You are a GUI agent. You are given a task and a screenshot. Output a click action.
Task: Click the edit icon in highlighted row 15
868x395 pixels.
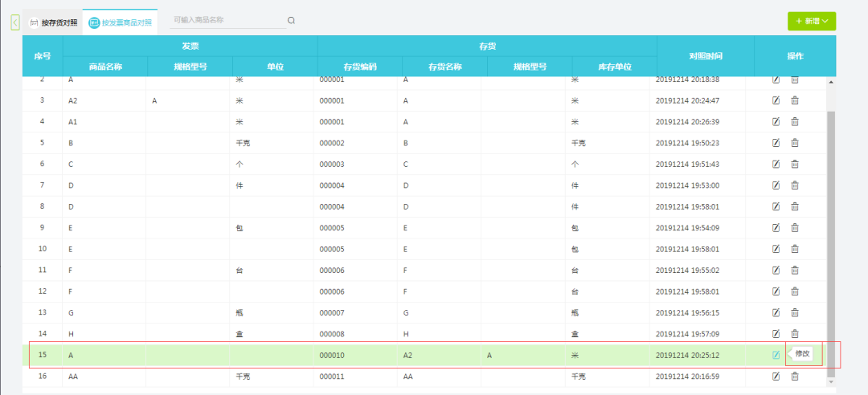coord(776,355)
